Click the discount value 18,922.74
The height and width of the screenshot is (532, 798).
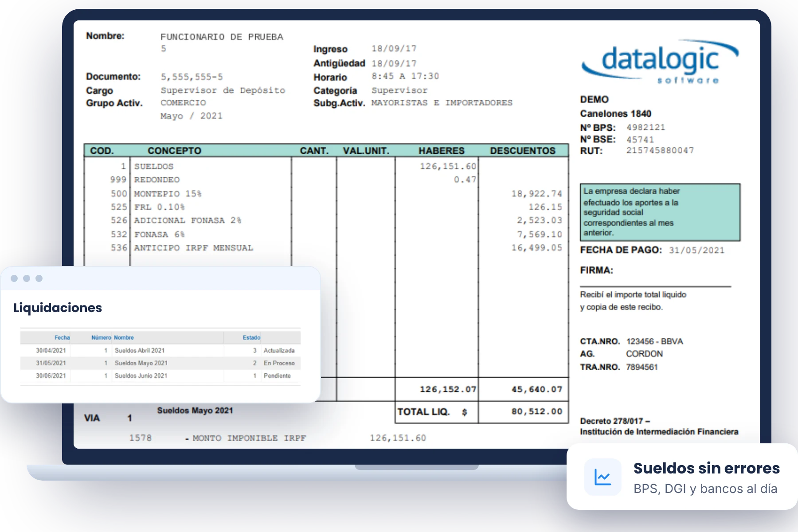(x=536, y=194)
